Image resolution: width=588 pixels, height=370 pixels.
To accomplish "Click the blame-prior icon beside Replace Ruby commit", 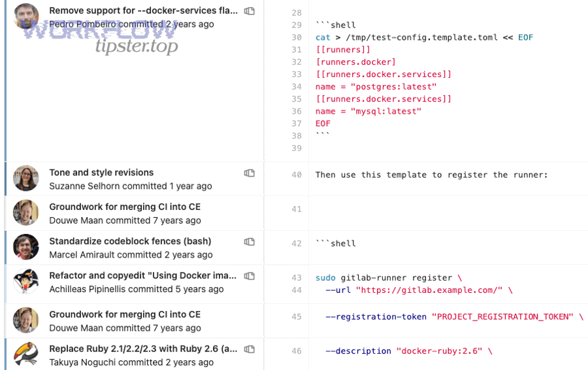I will pos(249,349).
